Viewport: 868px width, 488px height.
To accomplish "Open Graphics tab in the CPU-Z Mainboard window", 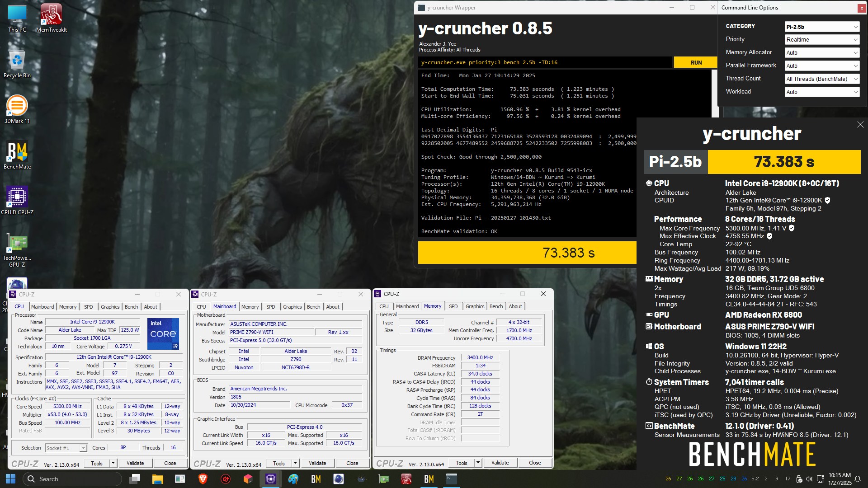I will click(292, 307).
